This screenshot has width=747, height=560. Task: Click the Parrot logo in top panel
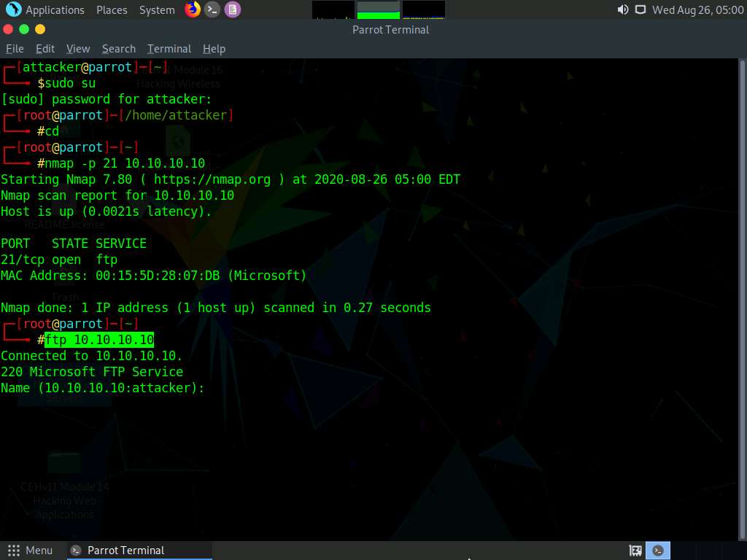(13, 9)
